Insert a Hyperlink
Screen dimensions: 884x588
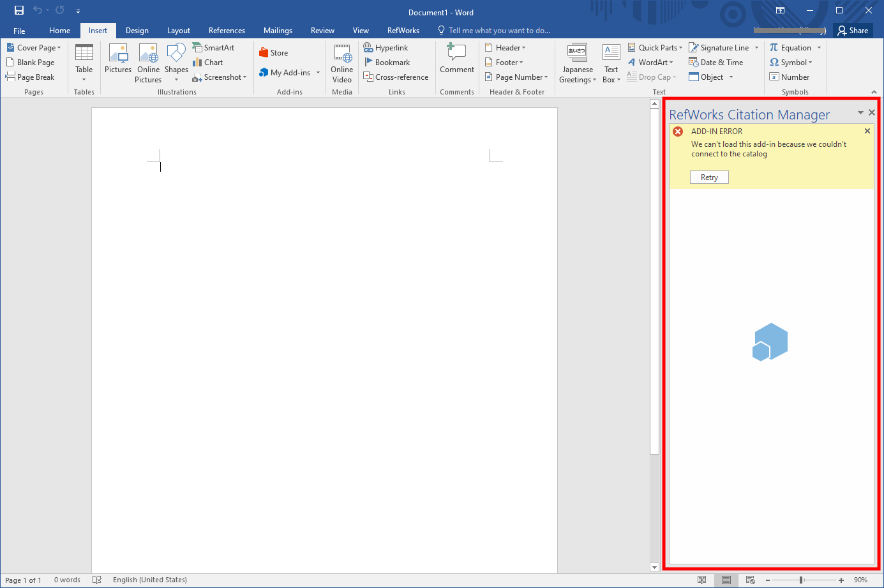(x=386, y=48)
